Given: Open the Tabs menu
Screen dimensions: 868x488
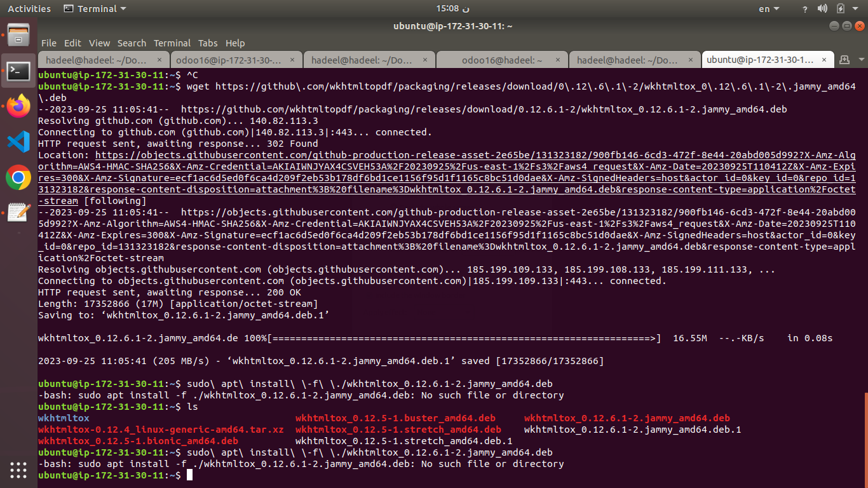Looking at the screenshot, I should (208, 43).
